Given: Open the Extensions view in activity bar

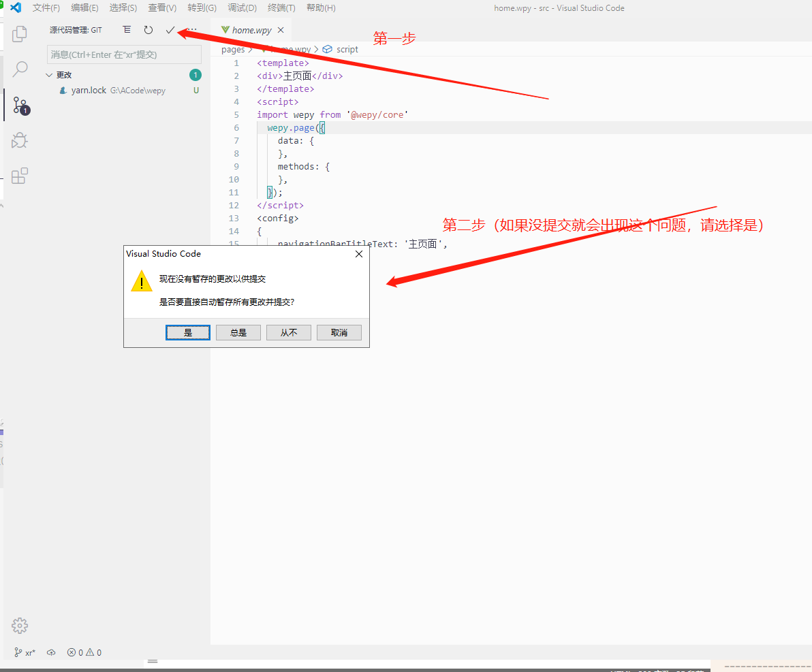Looking at the screenshot, I should click(20, 176).
